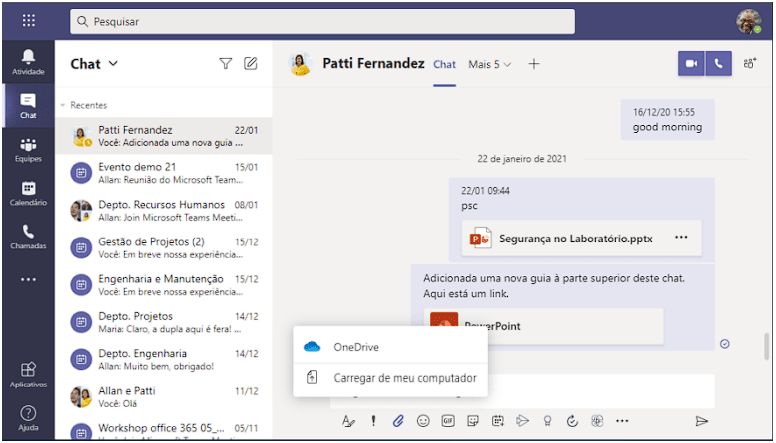This screenshot has width=776, height=443.
Task: Open Equipes in the left rail
Action: pyautogui.click(x=28, y=150)
